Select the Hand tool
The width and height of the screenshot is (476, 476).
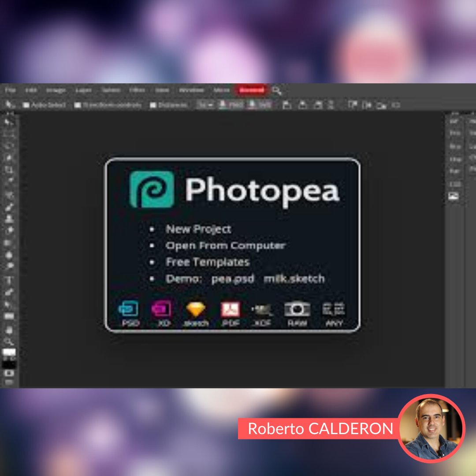tap(9, 330)
